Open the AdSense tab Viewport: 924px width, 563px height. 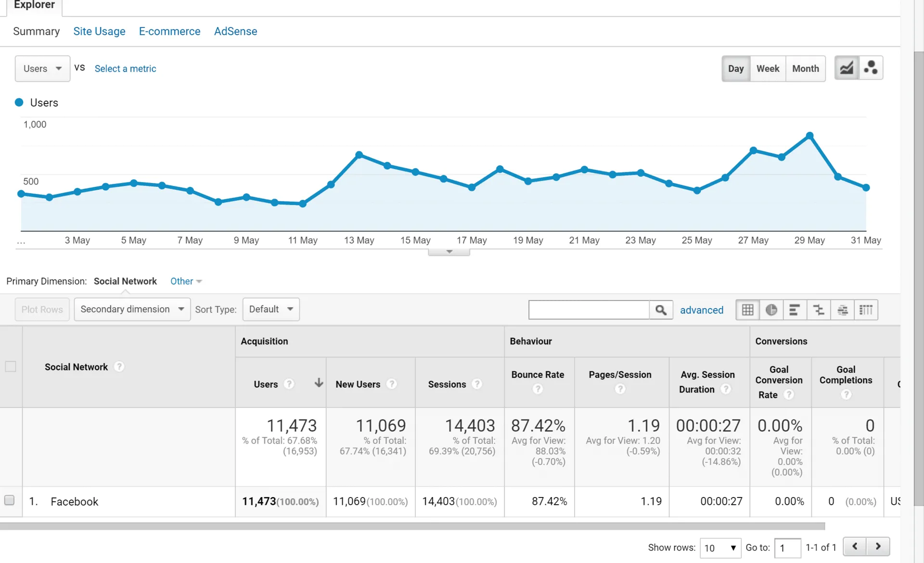coord(235,31)
